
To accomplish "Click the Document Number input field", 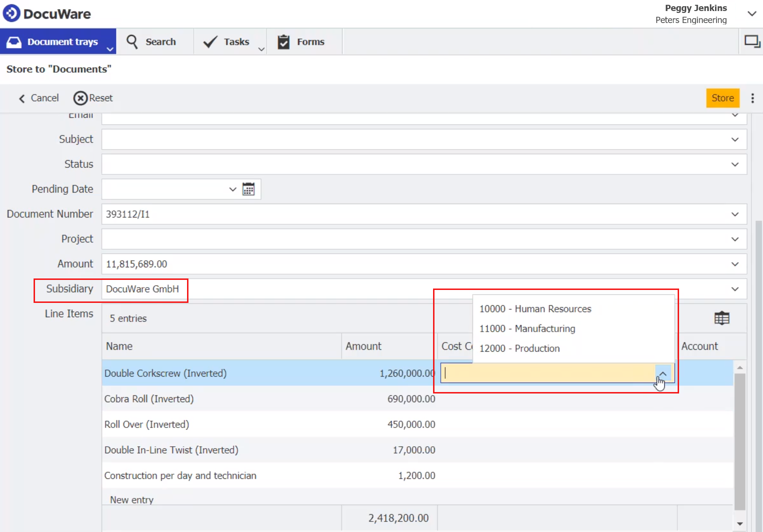I will [x=412, y=214].
